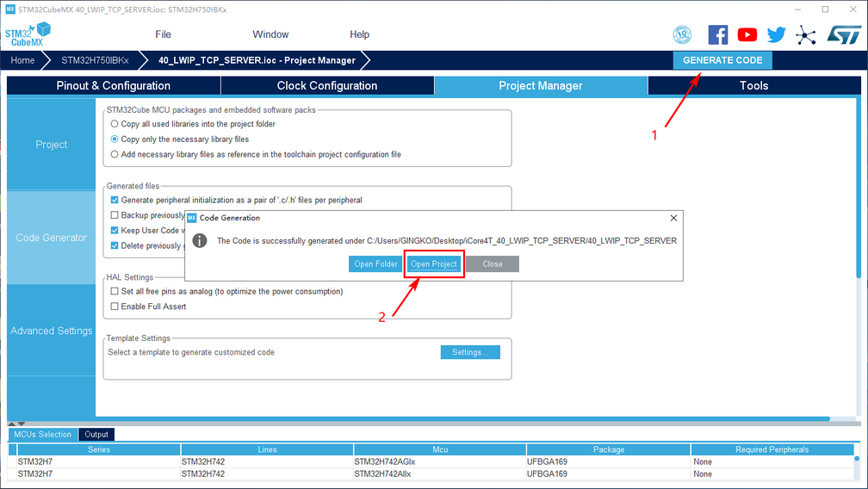This screenshot has height=489, width=868.
Task: Toggle Keep User Code checkbox
Action: [115, 231]
